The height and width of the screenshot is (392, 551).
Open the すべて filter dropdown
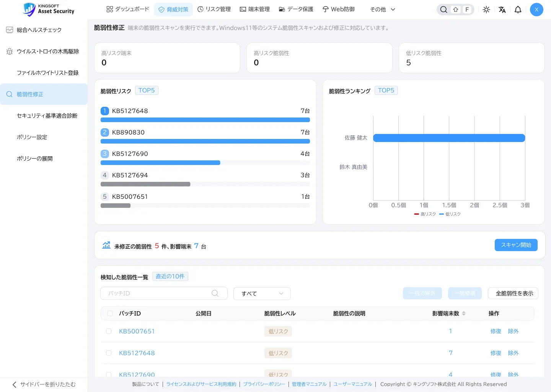(x=262, y=294)
